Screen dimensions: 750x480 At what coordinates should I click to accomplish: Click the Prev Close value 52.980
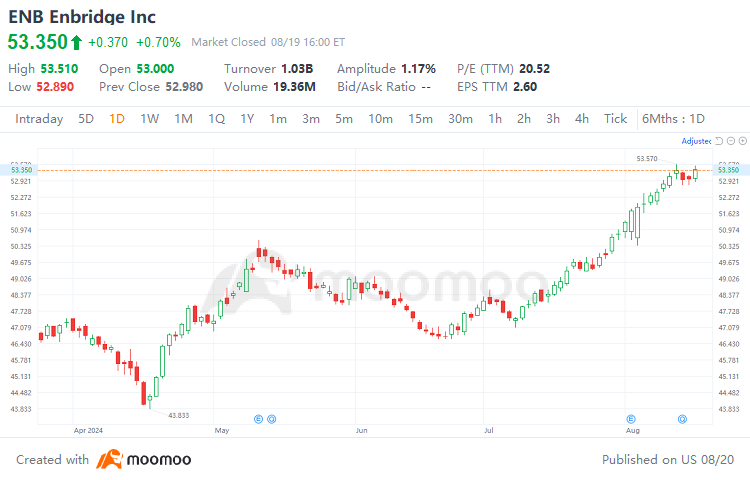[184, 87]
